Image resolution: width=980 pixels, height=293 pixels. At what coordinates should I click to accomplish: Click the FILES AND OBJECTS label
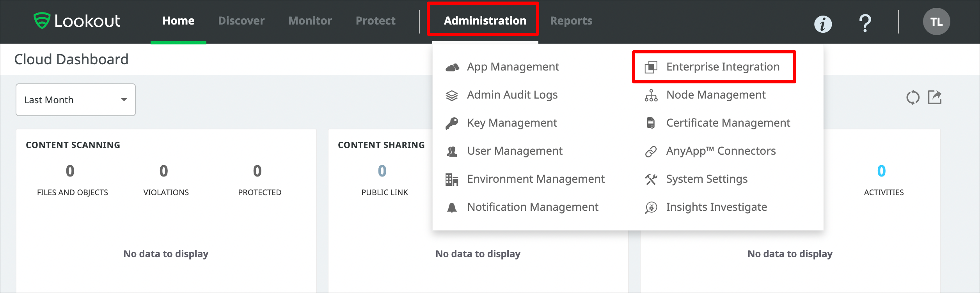(x=73, y=192)
